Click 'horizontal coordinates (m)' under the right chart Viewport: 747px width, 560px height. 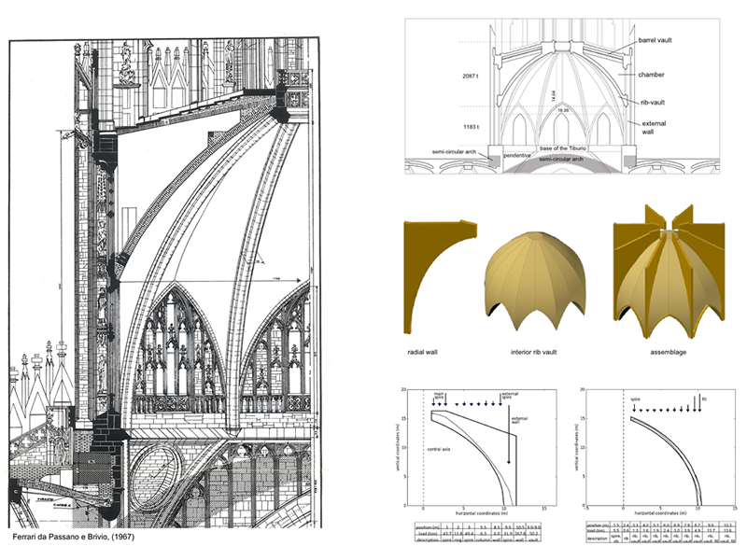coord(660,513)
